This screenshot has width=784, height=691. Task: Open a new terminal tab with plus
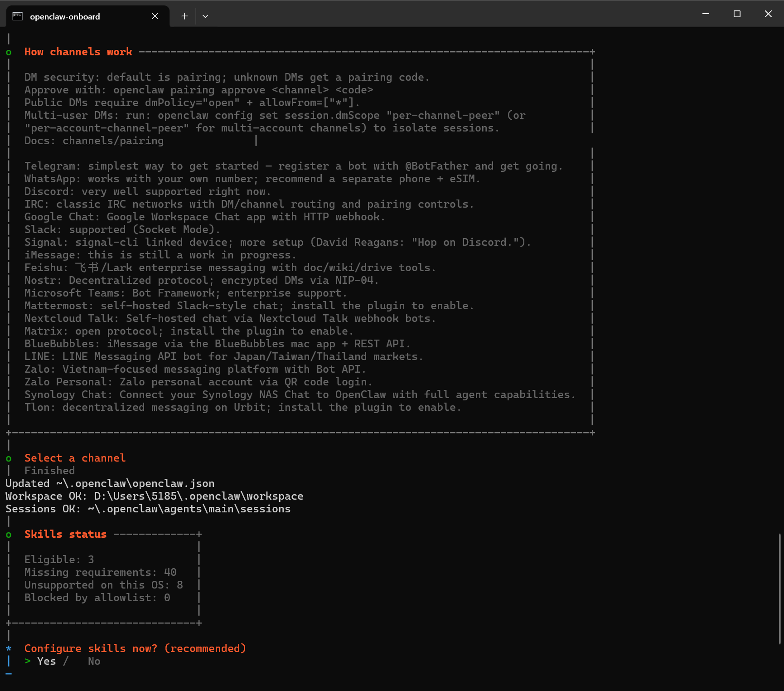click(184, 16)
